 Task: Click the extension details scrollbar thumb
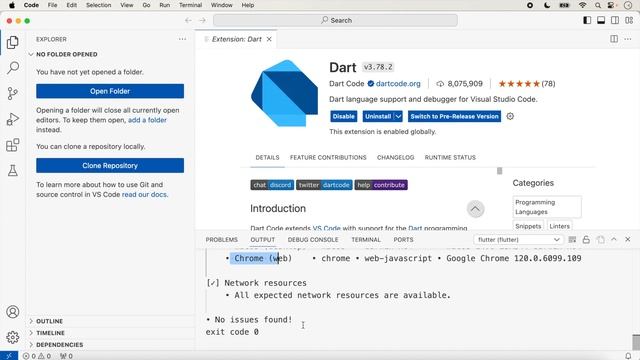pos(500,171)
